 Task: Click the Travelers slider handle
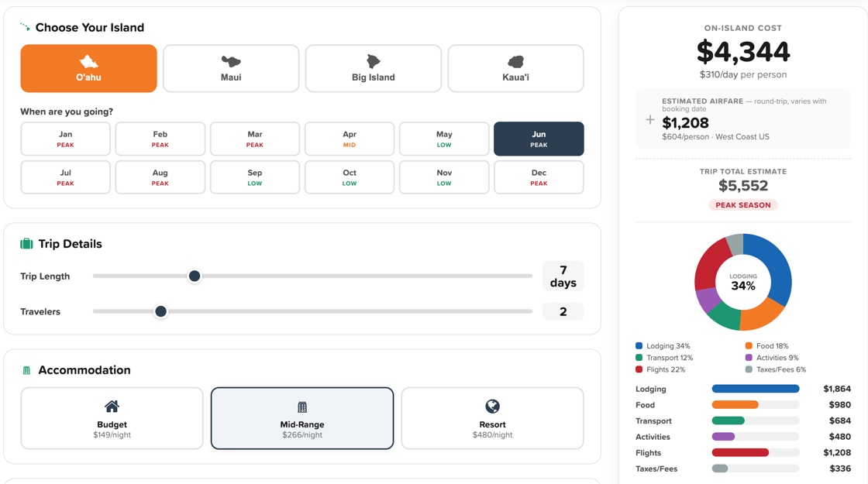(160, 311)
